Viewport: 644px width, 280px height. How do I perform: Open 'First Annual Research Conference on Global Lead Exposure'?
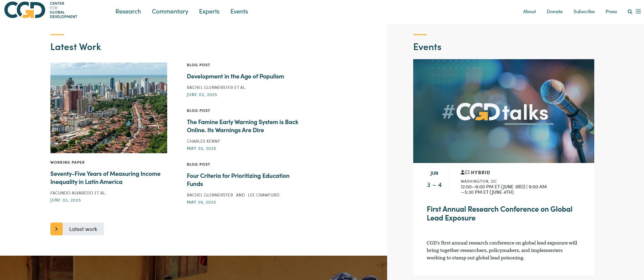click(x=499, y=213)
